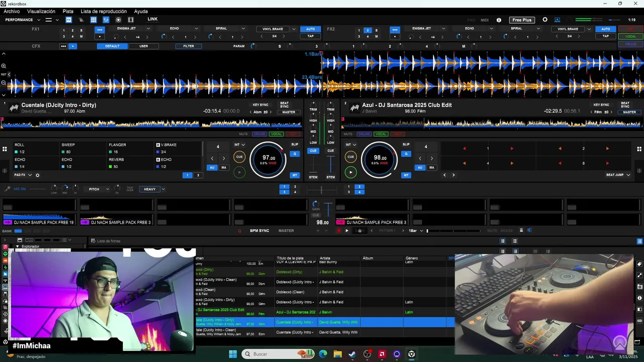Image resolution: width=644 pixels, height=362 pixels.
Task: Click the recording panel icon
Action: click(118, 20)
